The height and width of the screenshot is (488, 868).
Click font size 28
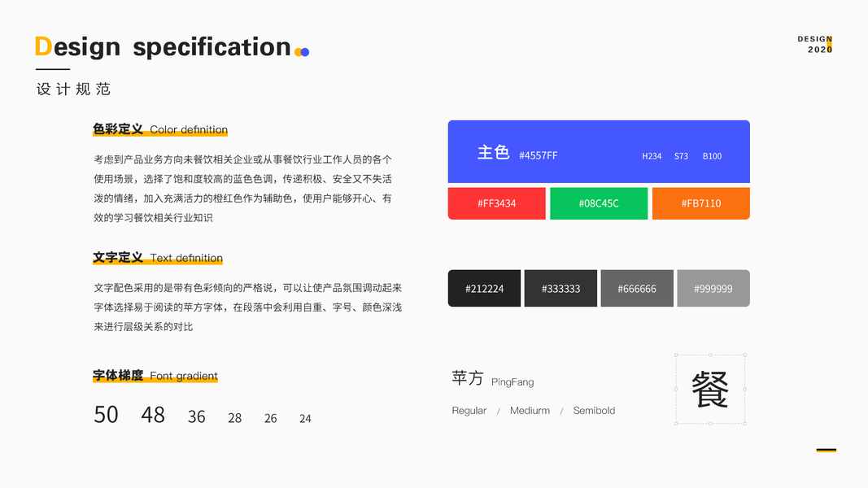pos(235,418)
